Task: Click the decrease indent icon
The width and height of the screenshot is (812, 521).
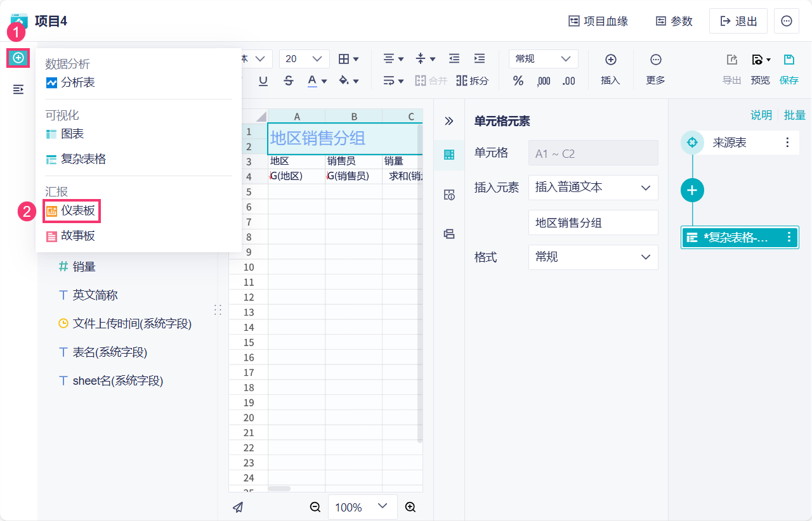Action: [x=454, y=58]
